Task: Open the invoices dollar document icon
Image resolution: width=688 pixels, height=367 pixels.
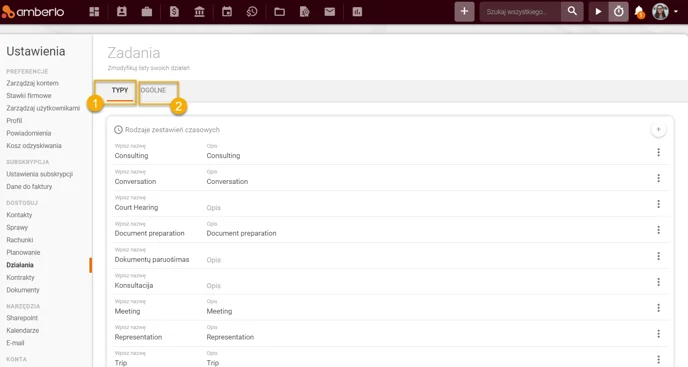Action: click(174, 12)
